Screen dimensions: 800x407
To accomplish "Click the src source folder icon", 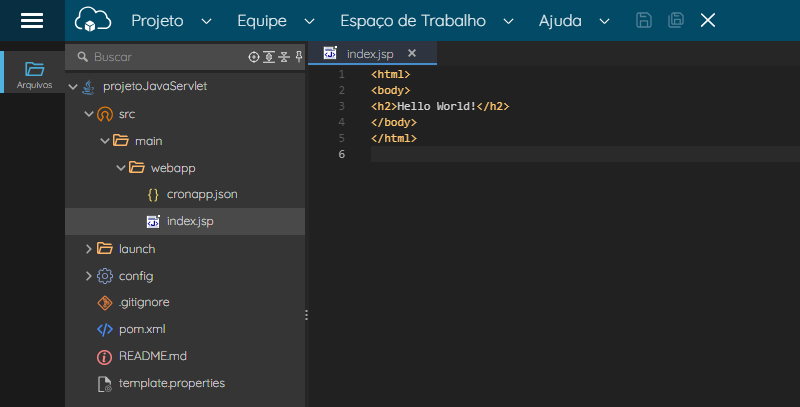I will [105, 114].
